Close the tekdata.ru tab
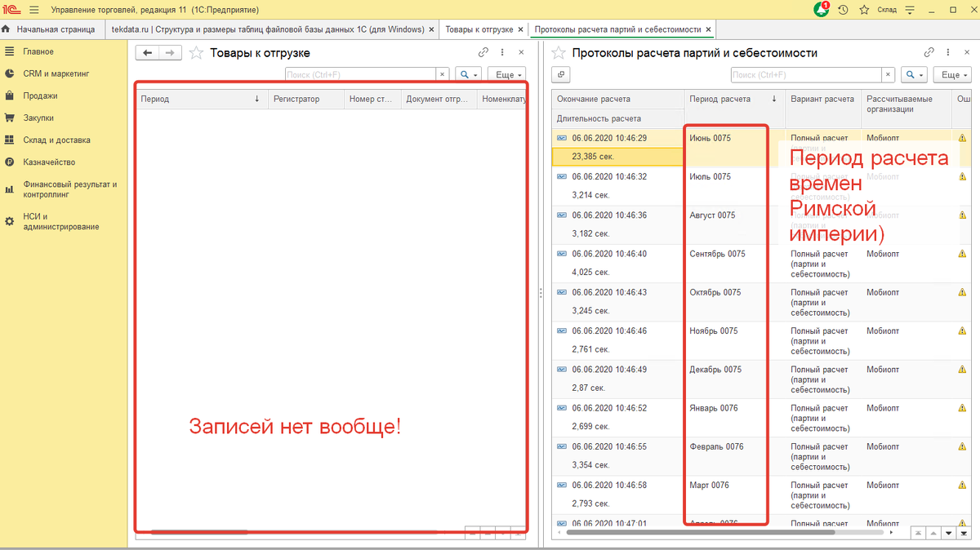 click(x=433, y=29)
